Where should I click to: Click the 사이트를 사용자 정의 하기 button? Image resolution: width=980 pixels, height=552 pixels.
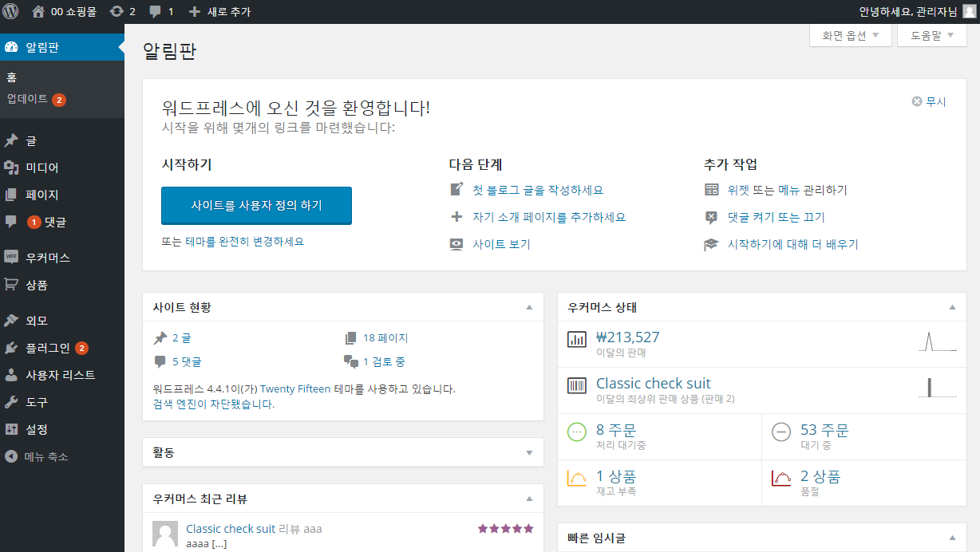256,205
